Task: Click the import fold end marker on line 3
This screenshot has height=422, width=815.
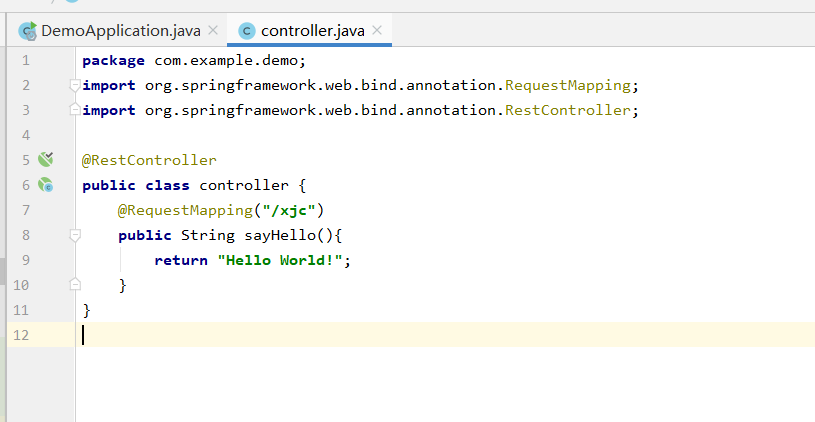Action: (75, 109)
